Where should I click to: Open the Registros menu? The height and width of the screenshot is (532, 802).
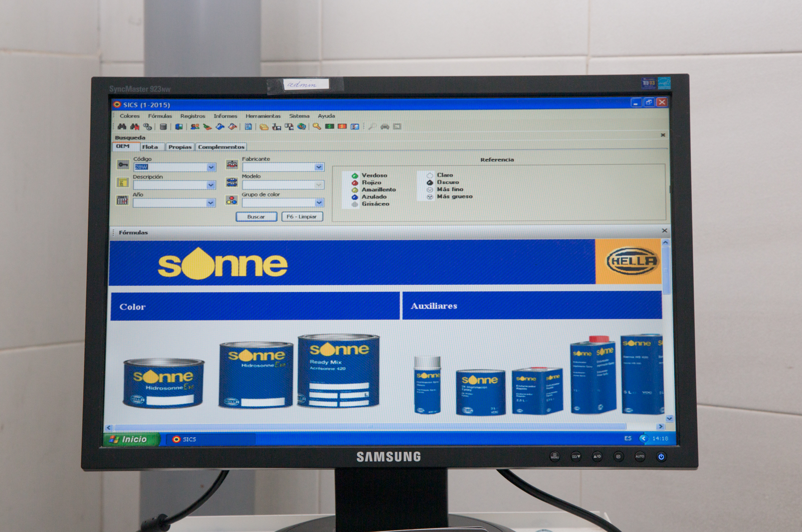[x=192, y=116]
